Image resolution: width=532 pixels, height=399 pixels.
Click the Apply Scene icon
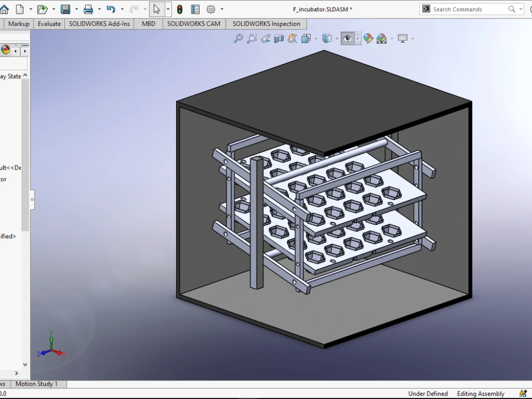coord(380,38)
